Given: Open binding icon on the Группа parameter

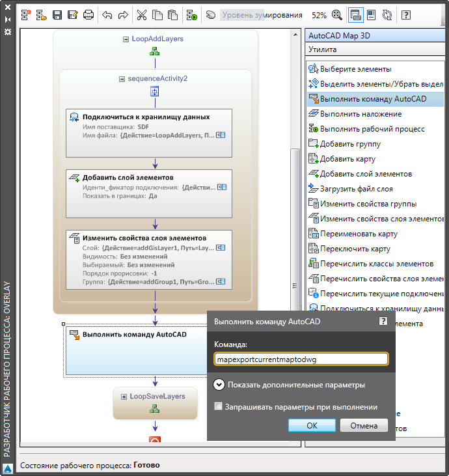Looking at the screenshot, I should [x=221, y=281].
